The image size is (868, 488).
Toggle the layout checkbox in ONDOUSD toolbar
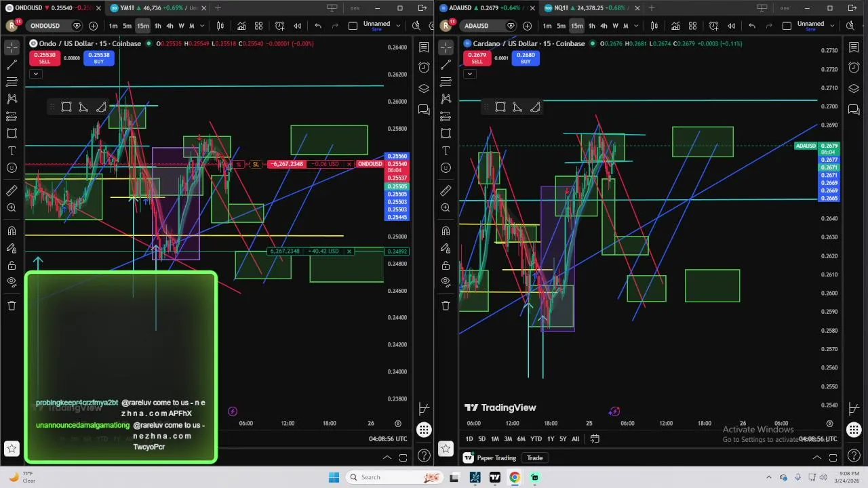pyautogui.click(x=353, y=26)
